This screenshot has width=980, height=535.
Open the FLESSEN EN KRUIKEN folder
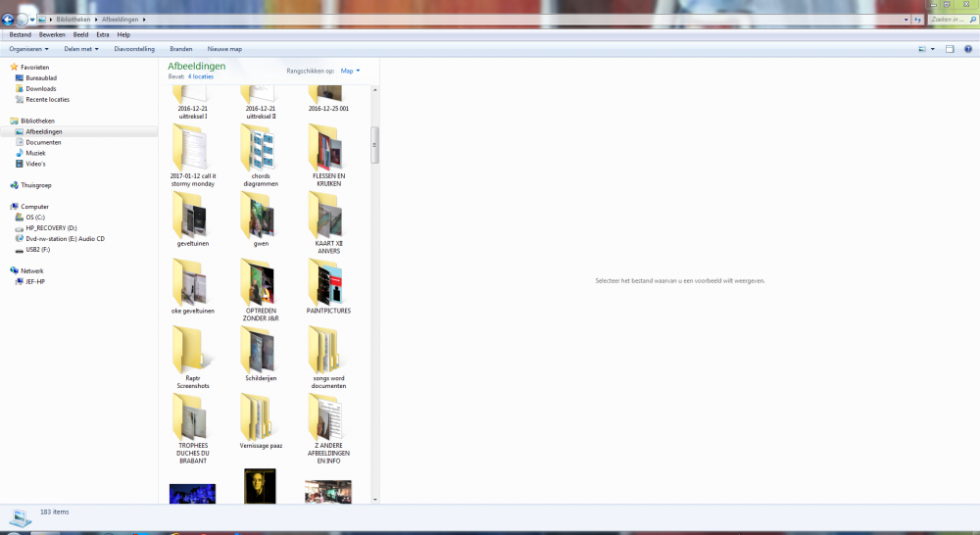tap(328, 155)
